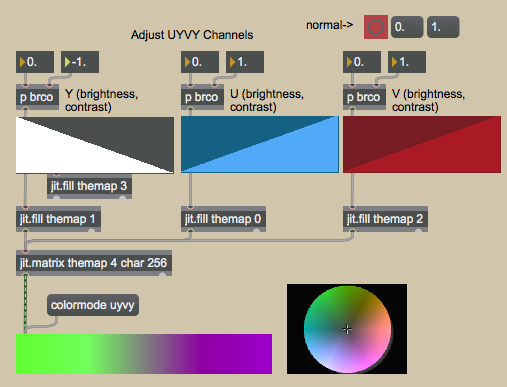
Task: Click the message box showing 0. beside normal
Action: pos(407,27)
